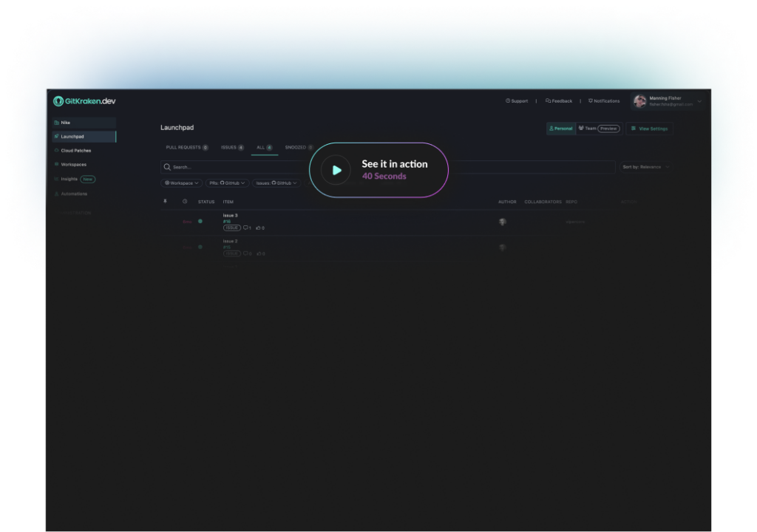Click the green status dot on issue 3
Screen dimensions: 757x532
(x=200, y=220)
